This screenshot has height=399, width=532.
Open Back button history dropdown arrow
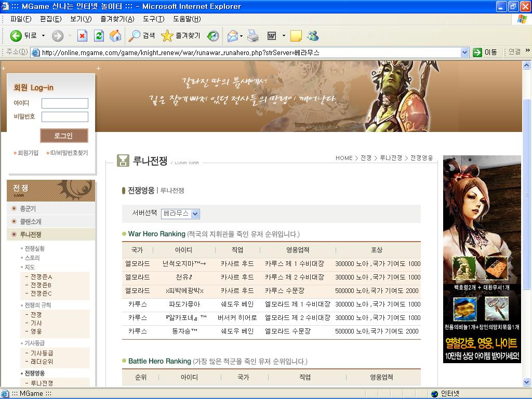coord(43,36)
